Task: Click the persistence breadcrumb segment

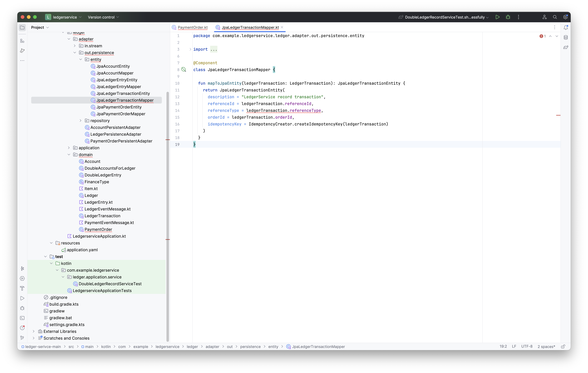Action: [x=250, y=347]
